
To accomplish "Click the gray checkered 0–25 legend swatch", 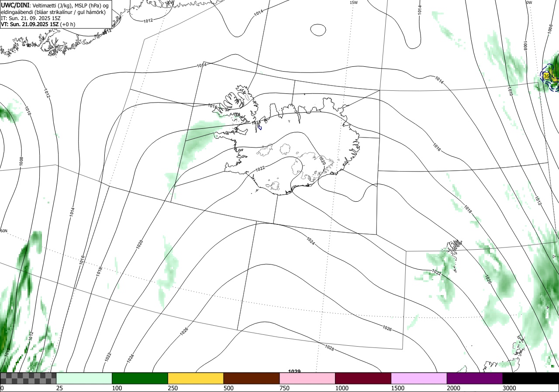I will 28,378.
